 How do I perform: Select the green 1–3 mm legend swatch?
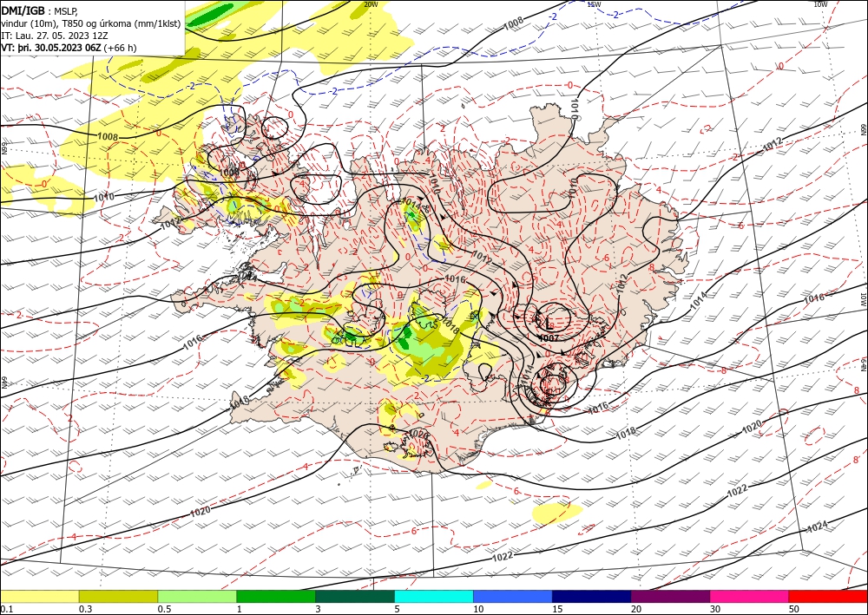click(x=276, y=596)
